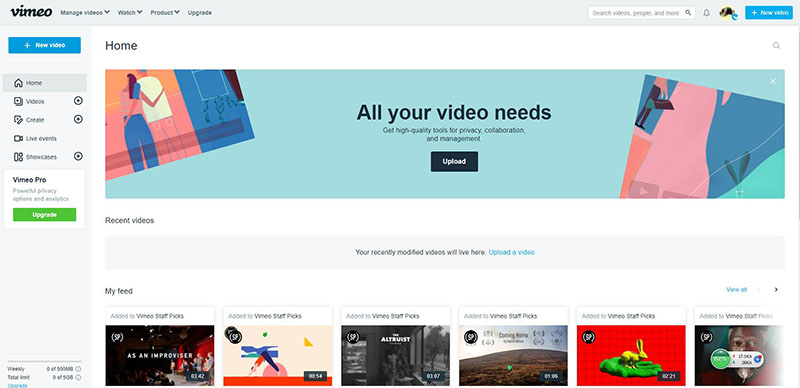Click the 02:21 duration label
This screenshot has height=388, width=800.
tap(669, 376)
